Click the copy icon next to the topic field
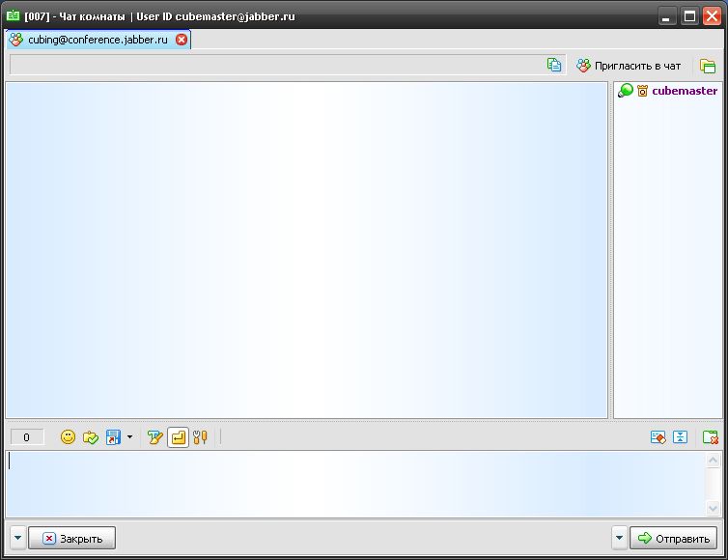The image size is (728, 560). point(554,66)
